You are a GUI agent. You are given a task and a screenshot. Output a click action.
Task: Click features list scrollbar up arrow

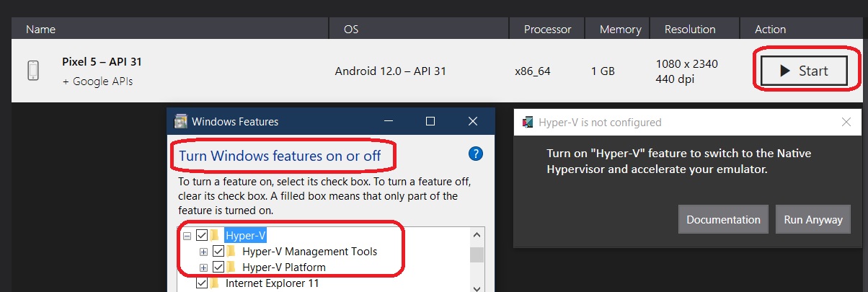click(x=477, y=235)
